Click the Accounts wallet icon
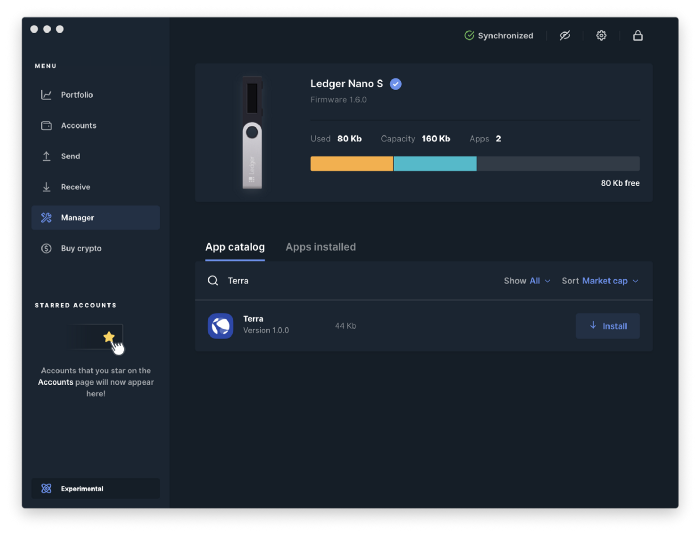The image size is (700, 535). (46, 125)
